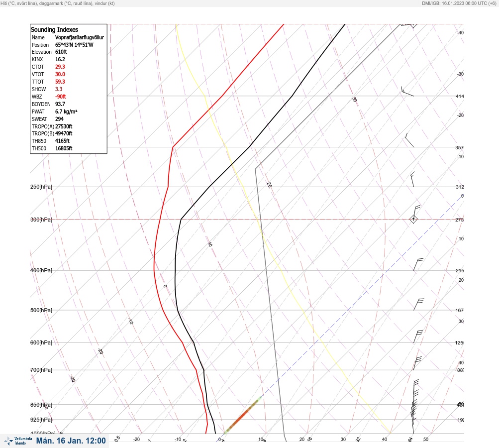Click the 40 temperature axis label
The image size is (499, 448).
click(385, 440)
